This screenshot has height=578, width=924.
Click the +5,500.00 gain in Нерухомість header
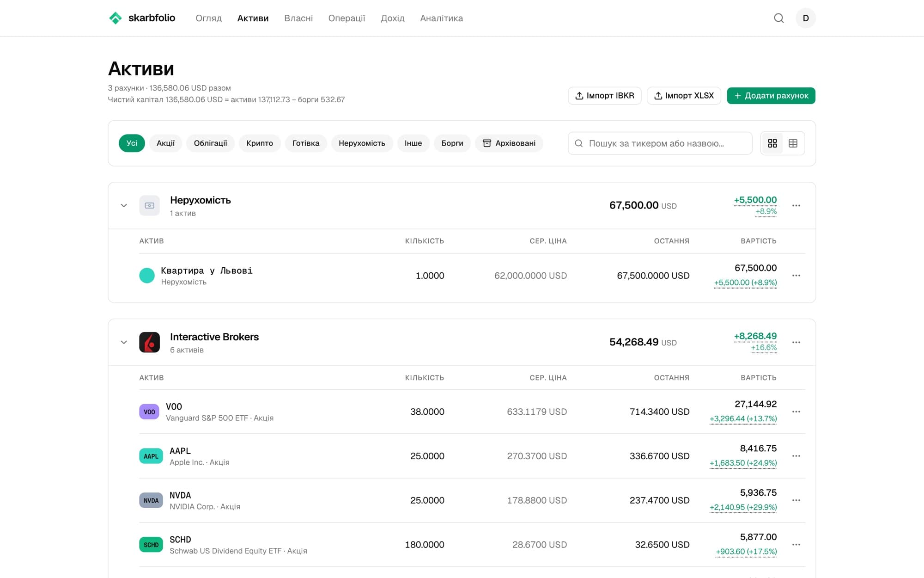click(x=755, y=200)
